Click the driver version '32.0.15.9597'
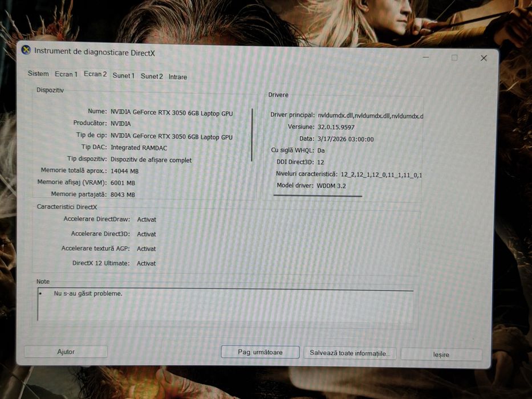The height and width of the screenshot is (399, 532). pyautogui.click(x=336, y=127)
